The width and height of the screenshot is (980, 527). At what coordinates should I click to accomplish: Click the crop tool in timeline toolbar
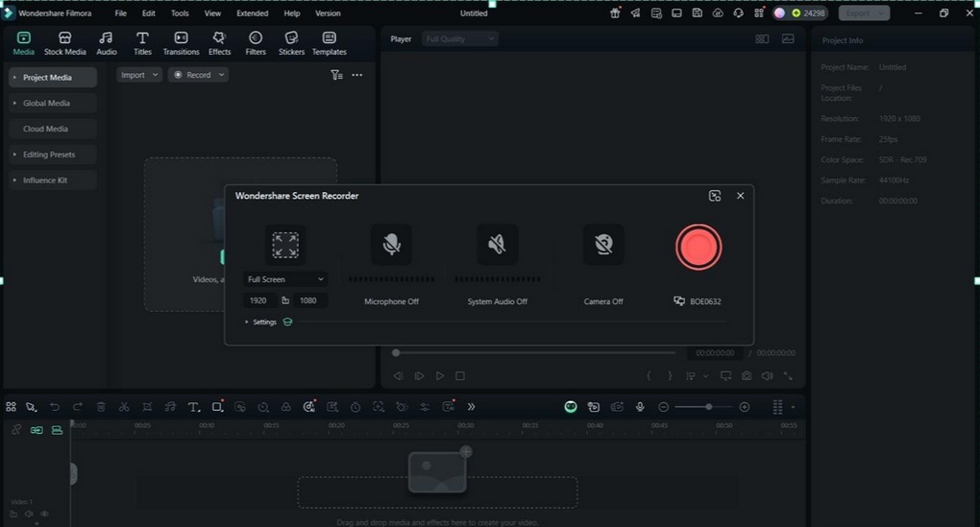click(x=147, y=407)
